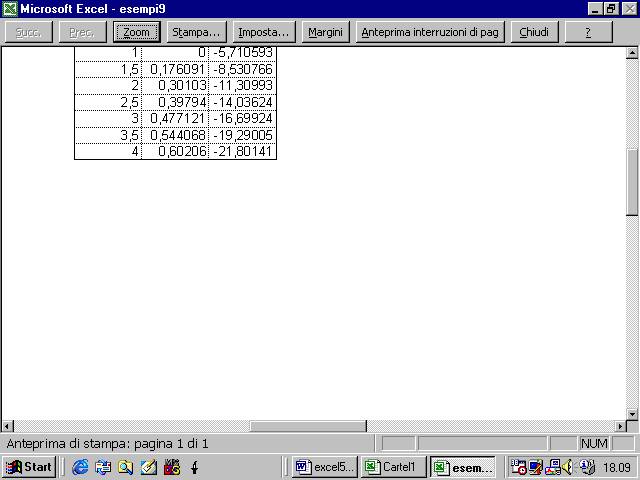Click the cell showing 0,544068

[x=175, y=135]
